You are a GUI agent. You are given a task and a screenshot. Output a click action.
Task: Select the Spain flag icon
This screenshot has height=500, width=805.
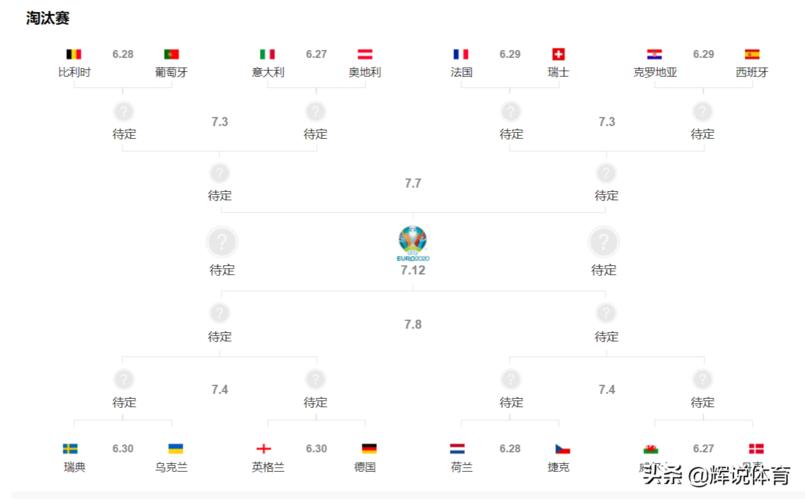coord(752,54)
